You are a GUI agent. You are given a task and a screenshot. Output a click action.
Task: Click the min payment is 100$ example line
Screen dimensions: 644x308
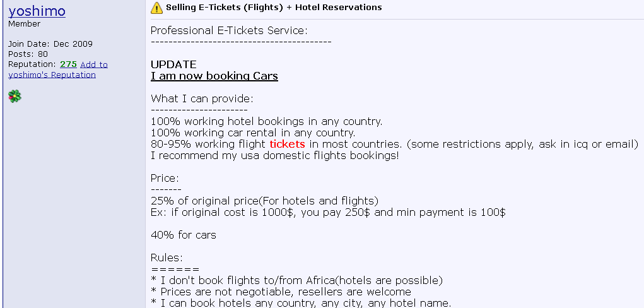coord(328,213)
